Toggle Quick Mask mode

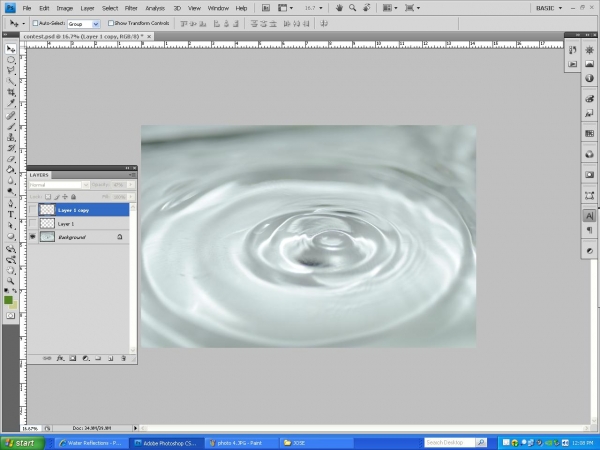click(x=10, y=316)
